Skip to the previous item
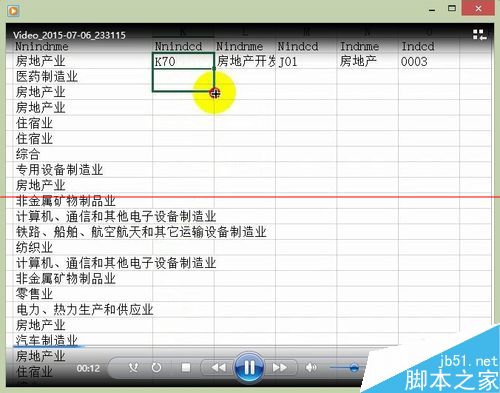The image size is (500, 393). tap(219, 368)
